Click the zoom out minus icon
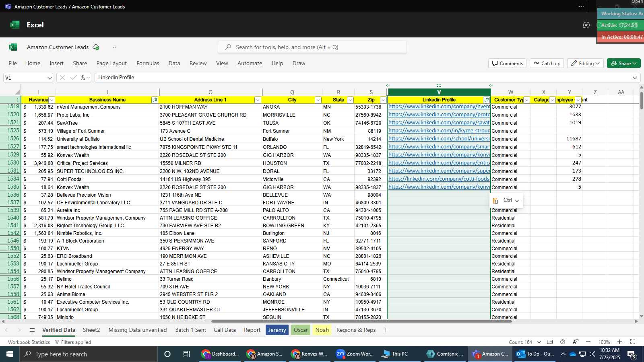The height and width of the screenshot is (362, 644). coord(588,342)
